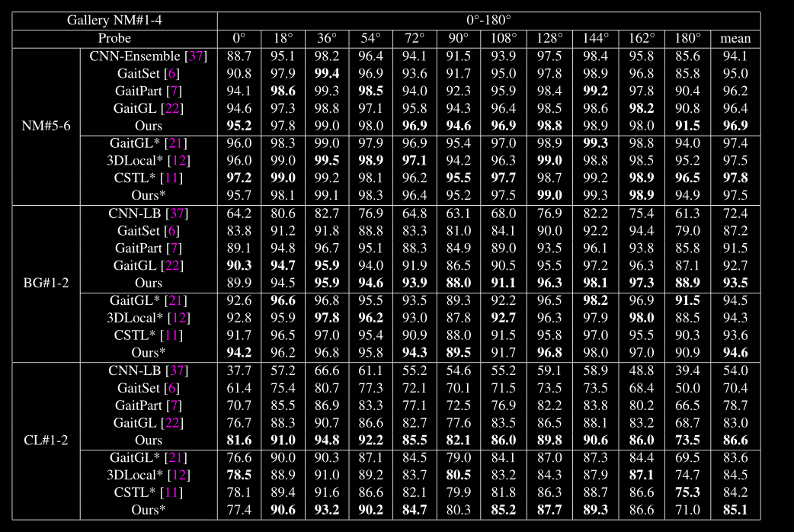Open citation 22 for GaitGL in CL#1-2 section
794x532 pixels.
pyautogui.click(x=173, y=422)
